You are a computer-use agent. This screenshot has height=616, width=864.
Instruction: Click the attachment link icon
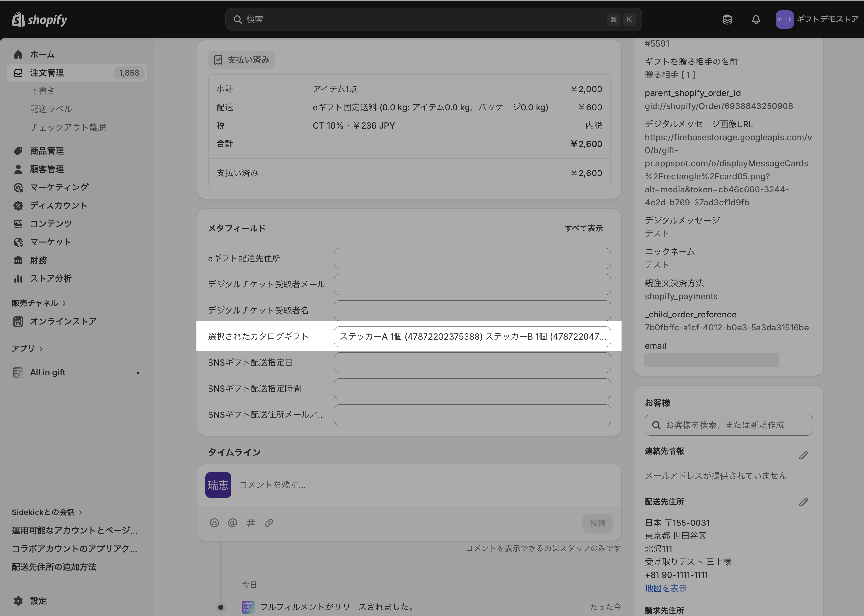click(269, 523)
